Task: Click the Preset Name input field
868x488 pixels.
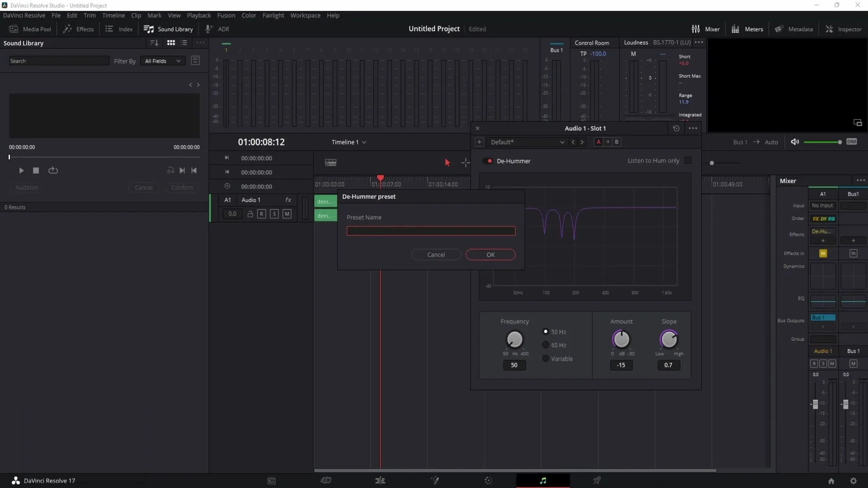Action: [431, 230]
